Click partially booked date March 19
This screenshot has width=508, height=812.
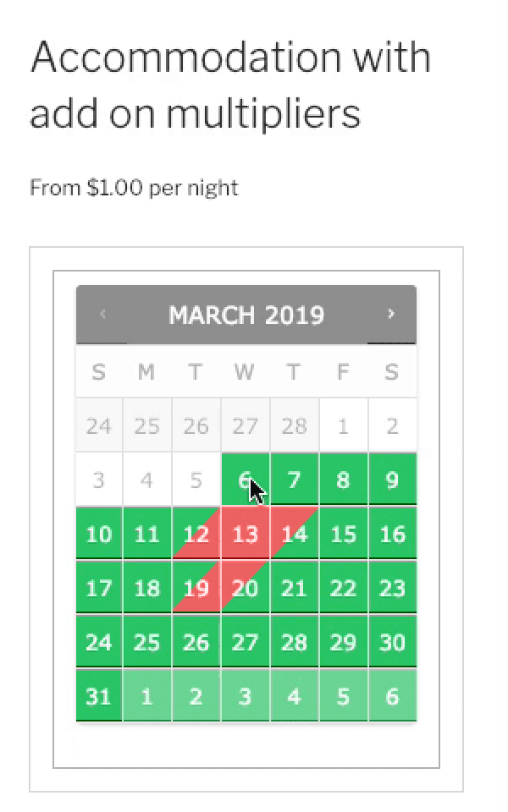click(x=196, y=588)
